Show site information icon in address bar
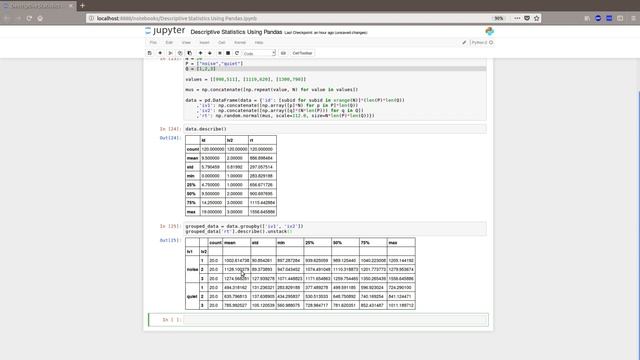Viewport: 640px width, 360px height. [x=91, y=18]
